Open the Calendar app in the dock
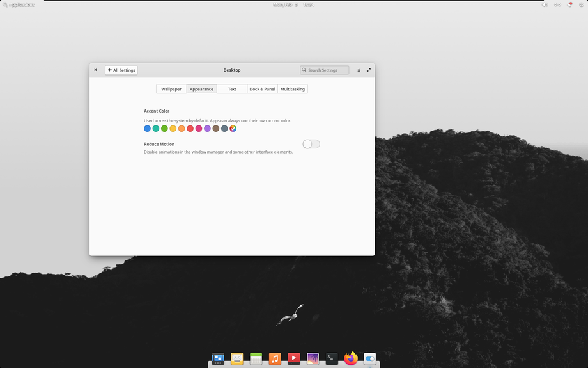 tap(256, 358)
